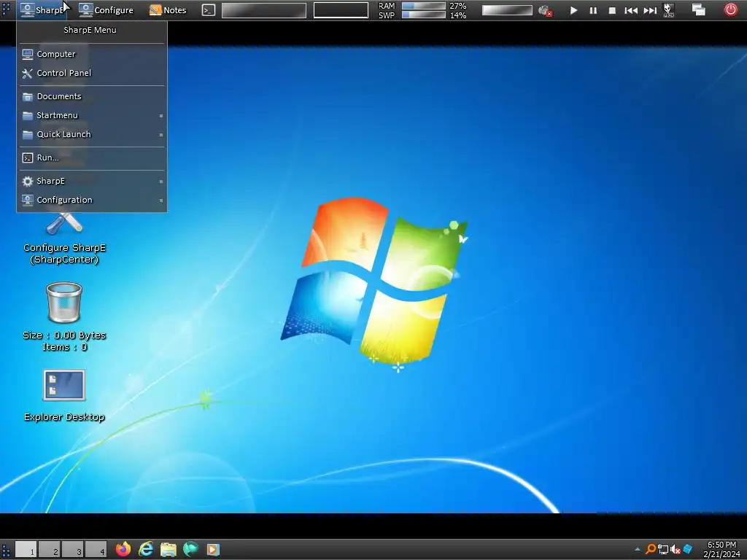This screenshot has height=560, width=747.
Task: Click the muted speaker mixer icon
Action: [x=545, y=10]
